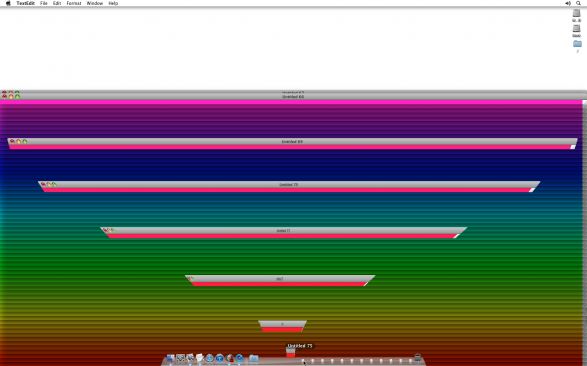Open the Help menu
The height and width of the screenshot is (366, 587).
[113, 3]
